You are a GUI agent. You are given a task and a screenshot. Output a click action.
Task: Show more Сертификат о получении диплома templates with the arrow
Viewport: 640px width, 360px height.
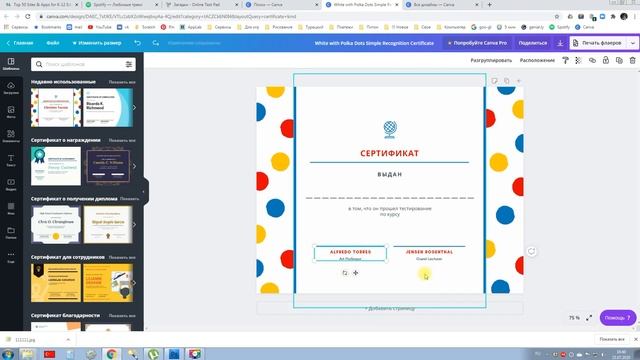coord(134,224)
